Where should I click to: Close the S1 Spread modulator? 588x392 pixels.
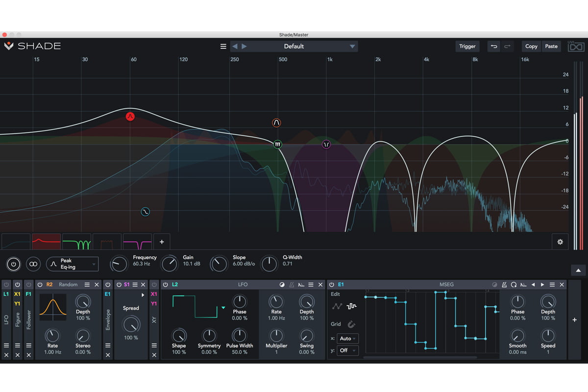tap(144, 285)
